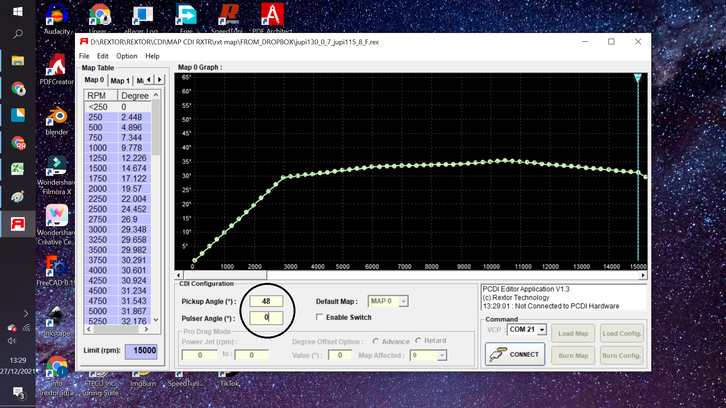Open Blender from the desktop

57,115
